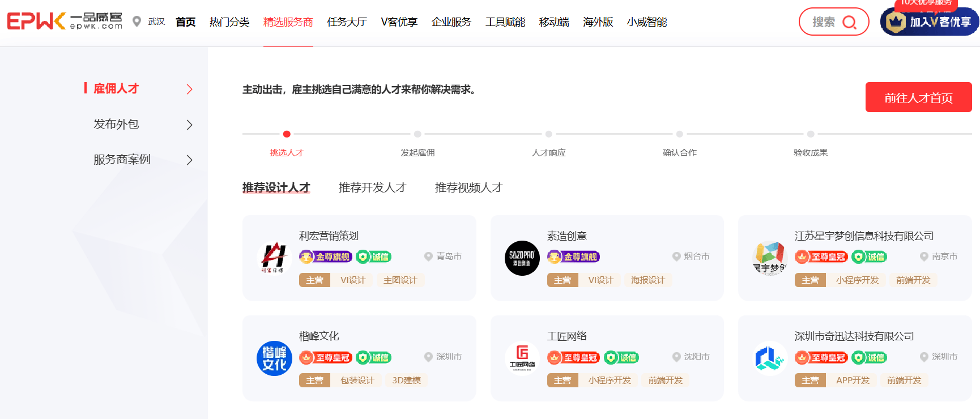Click 诚信 badge of 江苏星宇梦创
This screenshot has height=419, width=980.
[870, 257]
